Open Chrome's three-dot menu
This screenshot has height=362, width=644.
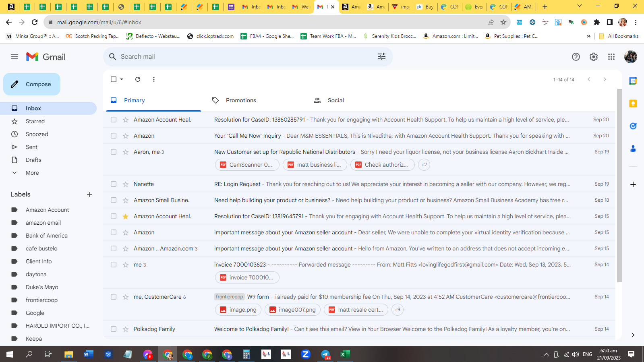(x=636, y=22)
